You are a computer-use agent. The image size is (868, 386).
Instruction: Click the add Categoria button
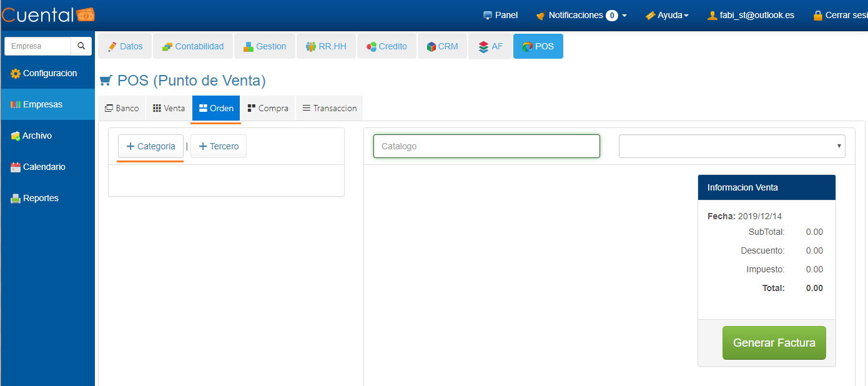pyautogui.click(x=150, y=147)
